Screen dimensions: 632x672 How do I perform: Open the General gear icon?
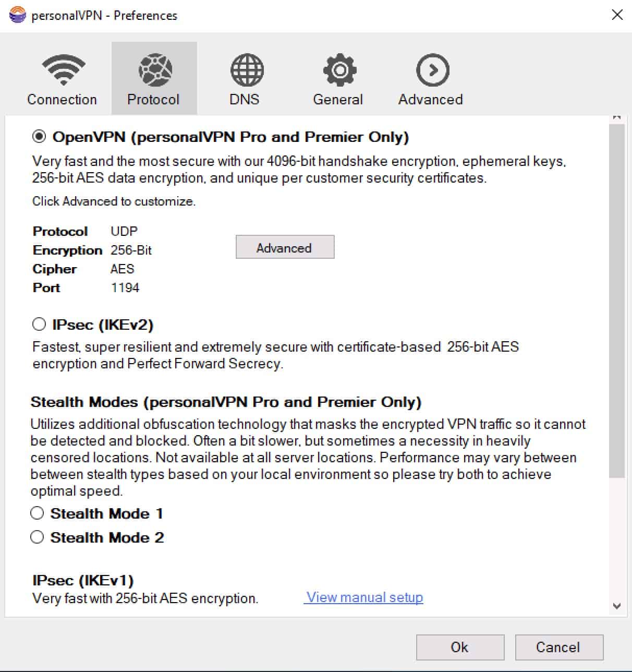click(x=339, y=69)
